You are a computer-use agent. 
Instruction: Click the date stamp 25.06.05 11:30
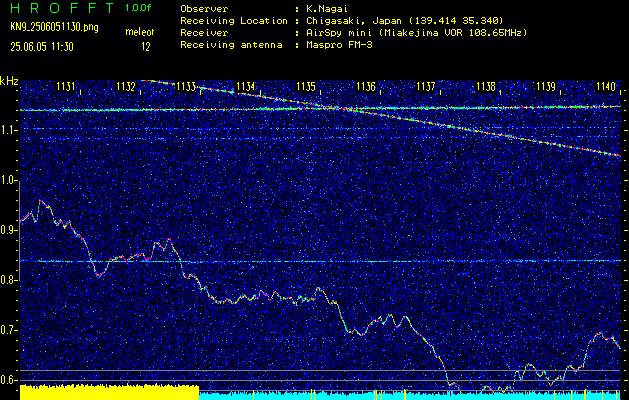coord(42,47)
